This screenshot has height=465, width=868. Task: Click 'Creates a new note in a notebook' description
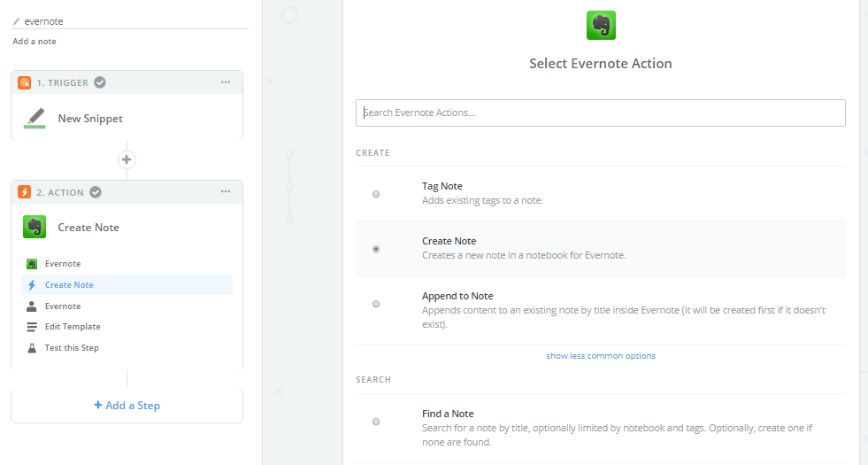click(524, 255)
